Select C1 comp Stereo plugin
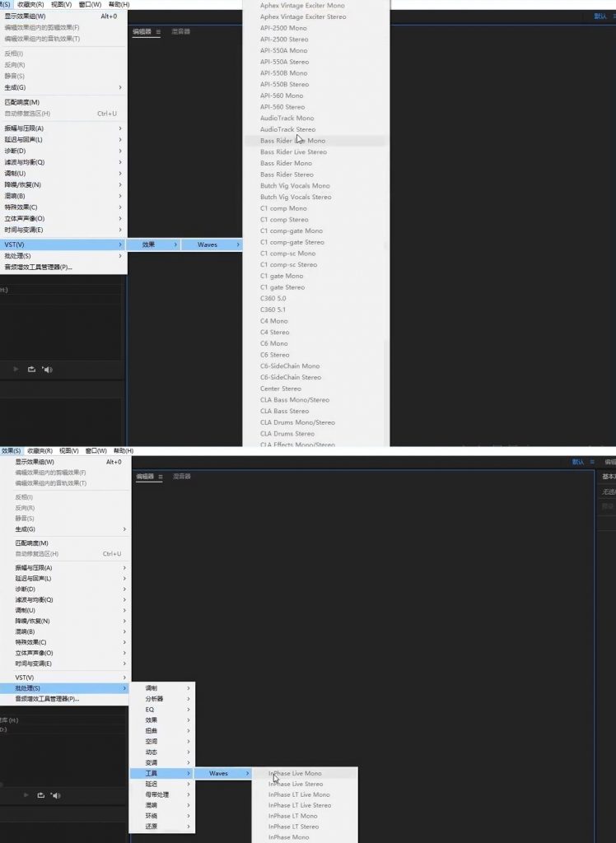616x843 pixels. point(284,220)
